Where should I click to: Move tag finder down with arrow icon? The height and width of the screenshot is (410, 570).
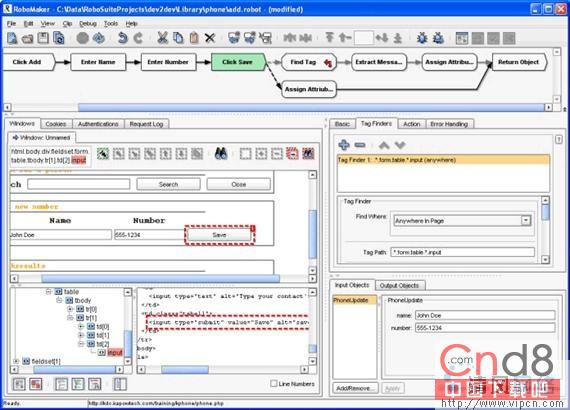[x=400, y=145]
